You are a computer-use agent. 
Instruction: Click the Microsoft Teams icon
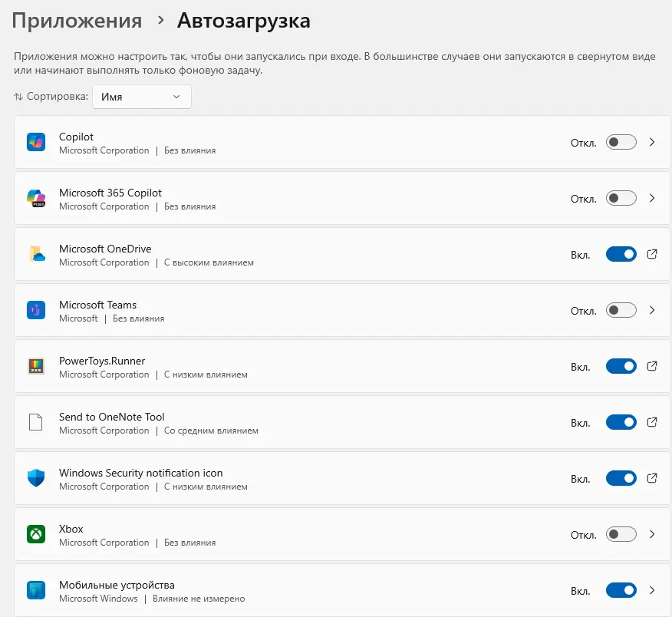click(36, 310)
